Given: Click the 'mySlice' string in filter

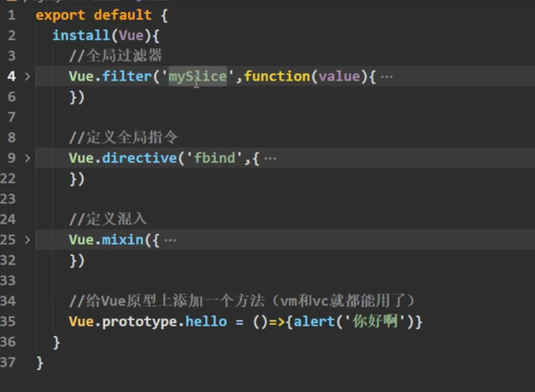Looking at the screenshot, I should pos(198,76).
